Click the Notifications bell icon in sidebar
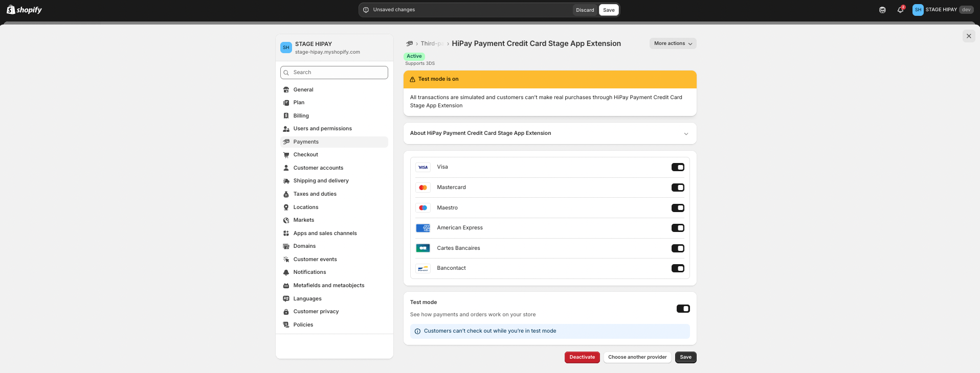This screenshot has height=373, width=980. pos(286,272)
